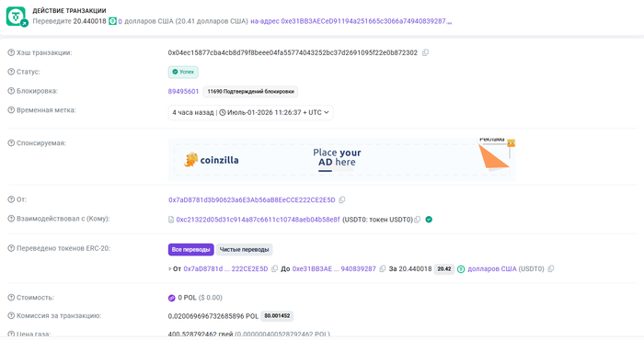Expand the ERC-20 transfer row arrow
644x340 pixels.
pos(169,269)
